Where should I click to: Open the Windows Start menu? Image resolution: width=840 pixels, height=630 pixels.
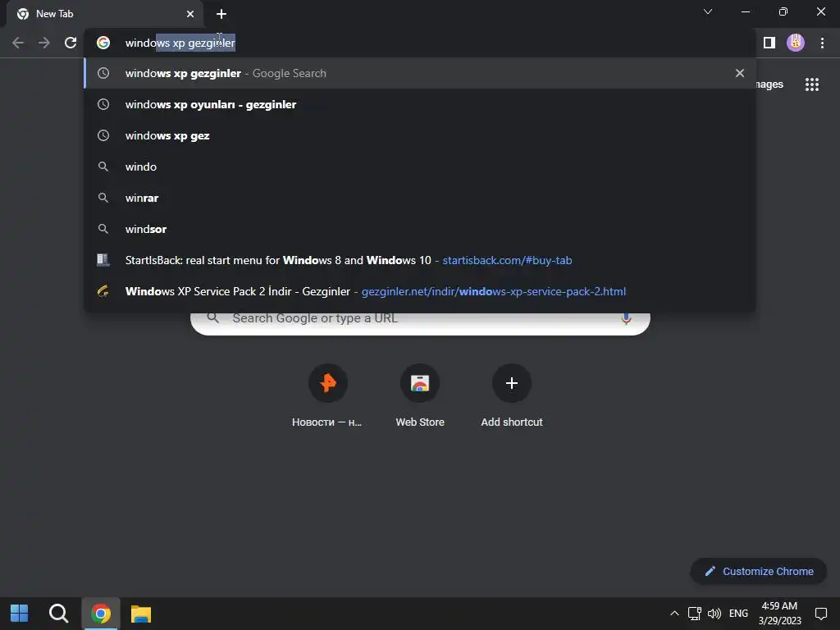tap(20, 614)
